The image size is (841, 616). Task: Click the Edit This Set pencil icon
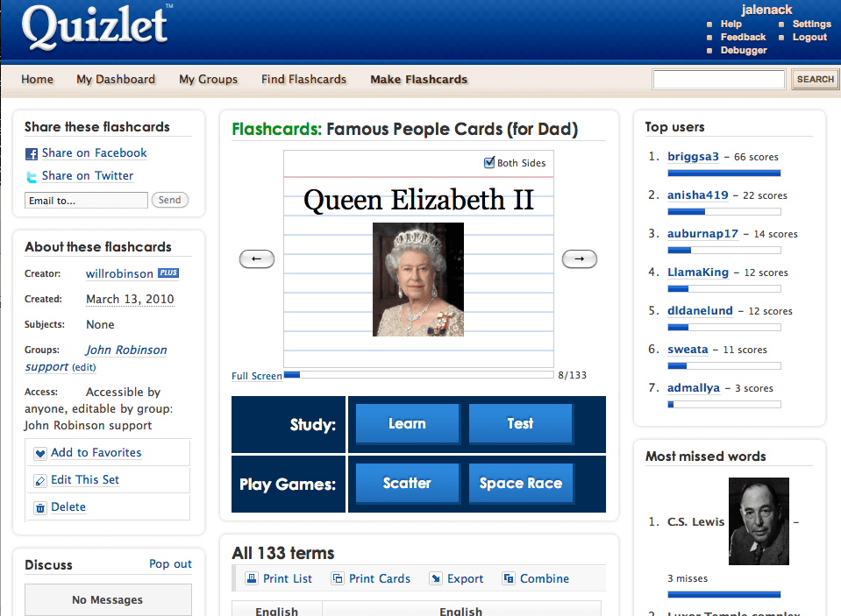(x=39, y=481)
